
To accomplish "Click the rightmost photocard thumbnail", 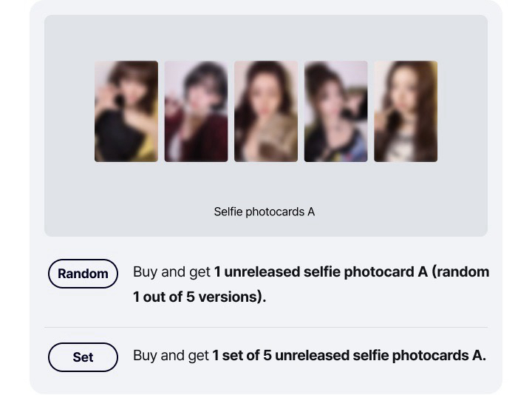I will tap(406, 112).
